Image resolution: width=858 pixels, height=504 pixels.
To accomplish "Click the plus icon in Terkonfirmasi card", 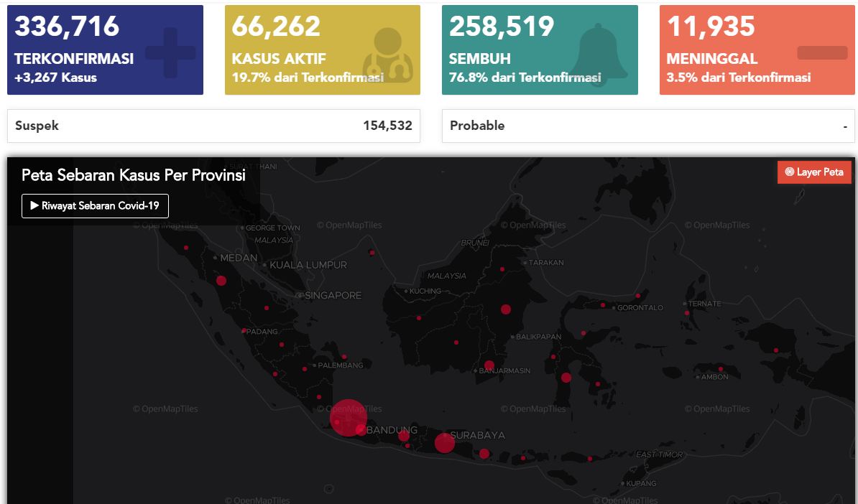I will (x=170, y=52).
